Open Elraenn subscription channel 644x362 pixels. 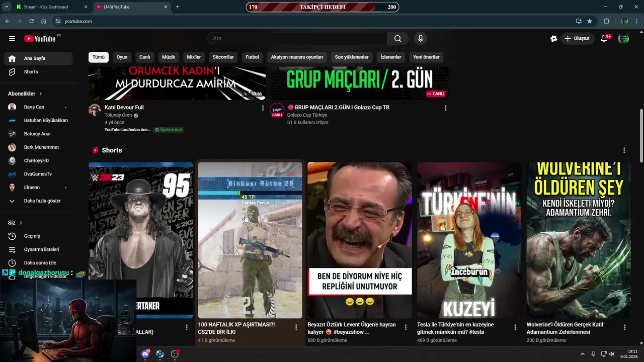point(38,188)
